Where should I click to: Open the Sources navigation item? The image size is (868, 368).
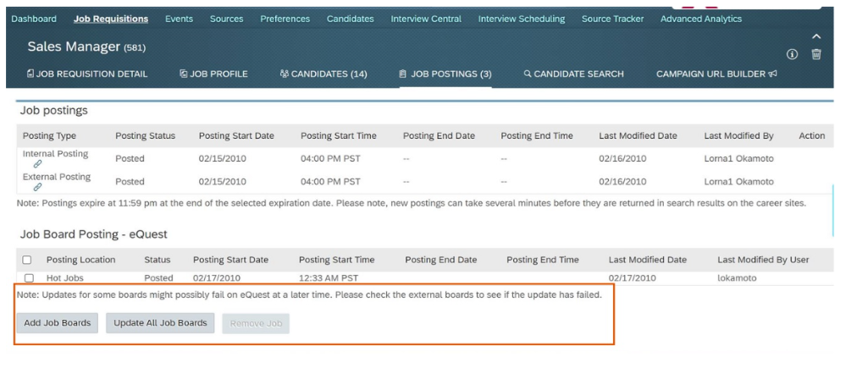(x=226, y=19)
